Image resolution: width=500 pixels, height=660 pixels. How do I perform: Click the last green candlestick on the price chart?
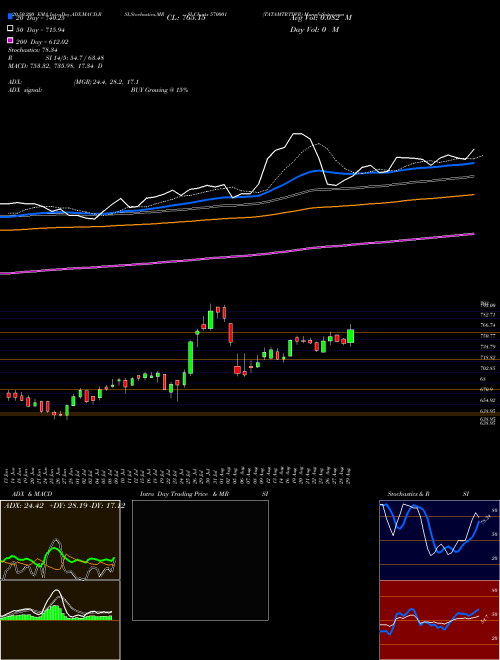[x=351, y=336]
